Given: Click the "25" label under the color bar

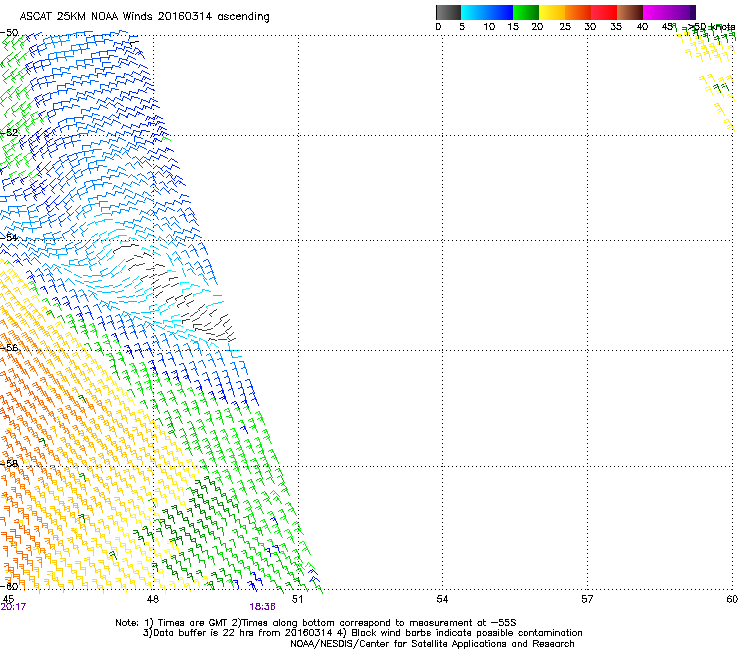Looking at the screenshot, I should (x=565, y=27).
